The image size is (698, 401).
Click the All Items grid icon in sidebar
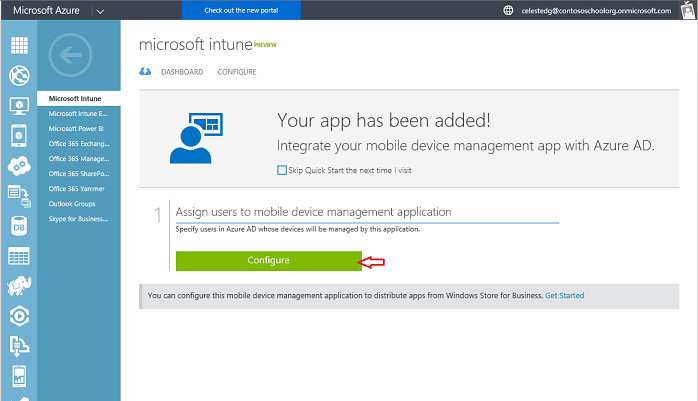18,46
